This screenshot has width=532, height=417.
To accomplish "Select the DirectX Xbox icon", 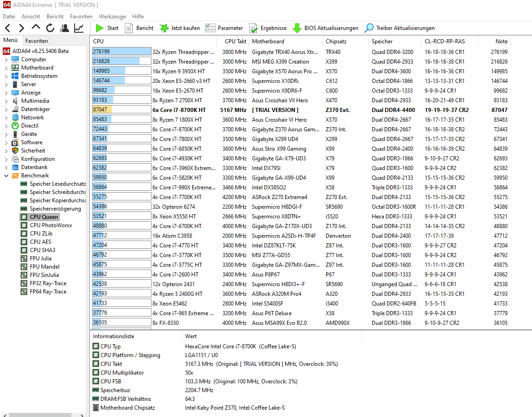I will tap(15, 125).
